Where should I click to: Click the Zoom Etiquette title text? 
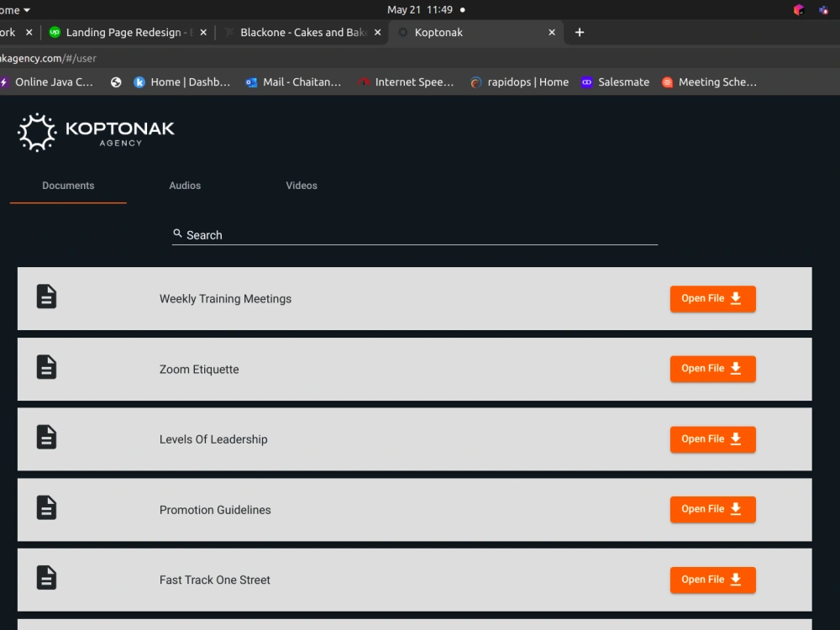click(x=199, y=370)
